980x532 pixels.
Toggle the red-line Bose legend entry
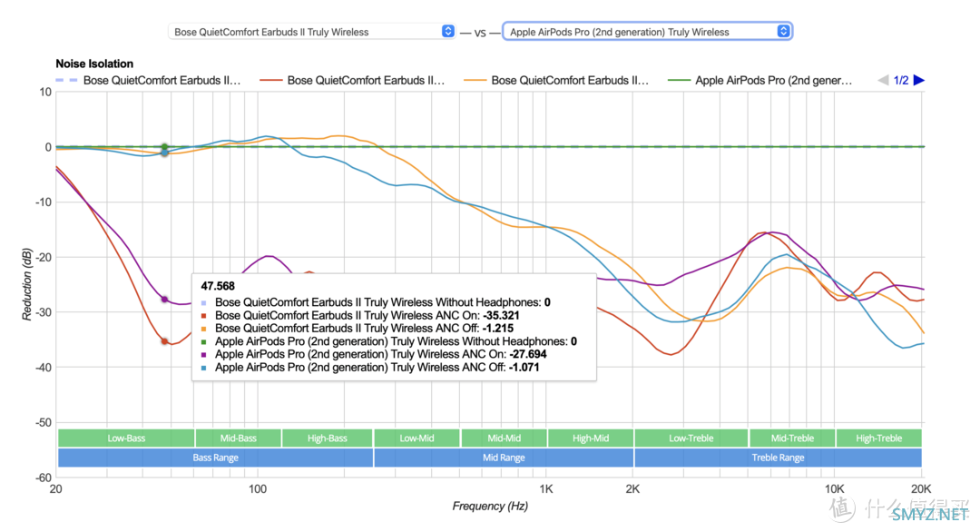[352, 80]
